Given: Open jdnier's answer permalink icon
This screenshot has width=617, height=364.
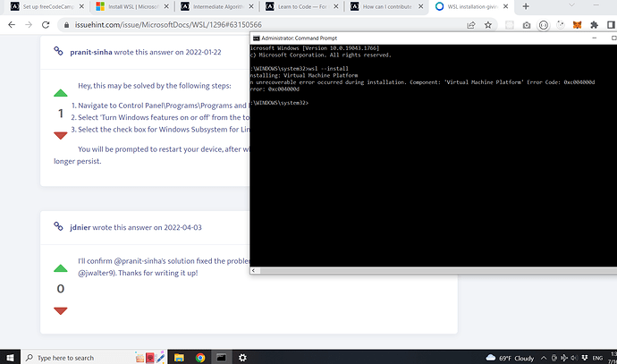Looking at the screenshot, I should pyautogui.click(x=58, y=226).
